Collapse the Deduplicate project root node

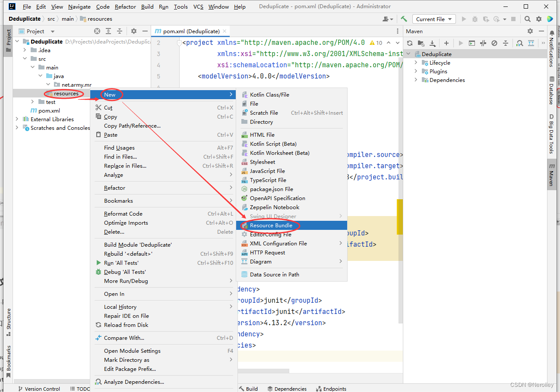click(18, 41)
